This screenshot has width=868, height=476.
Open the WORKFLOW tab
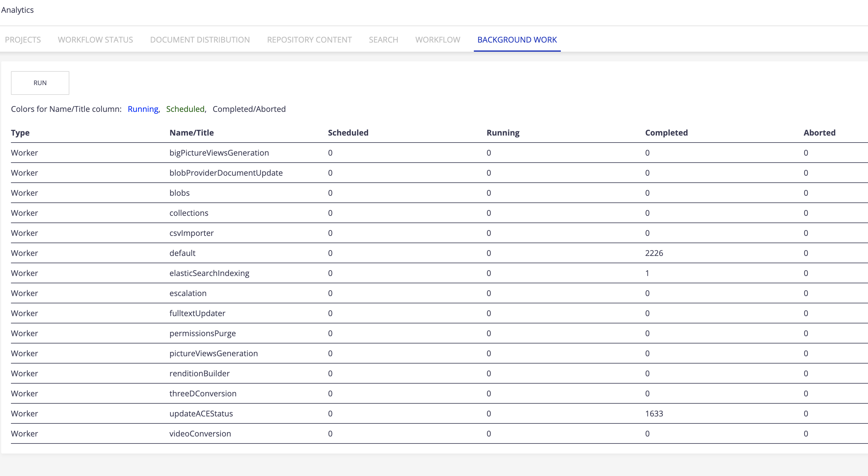pyautogui.click(x=438, y=40)
